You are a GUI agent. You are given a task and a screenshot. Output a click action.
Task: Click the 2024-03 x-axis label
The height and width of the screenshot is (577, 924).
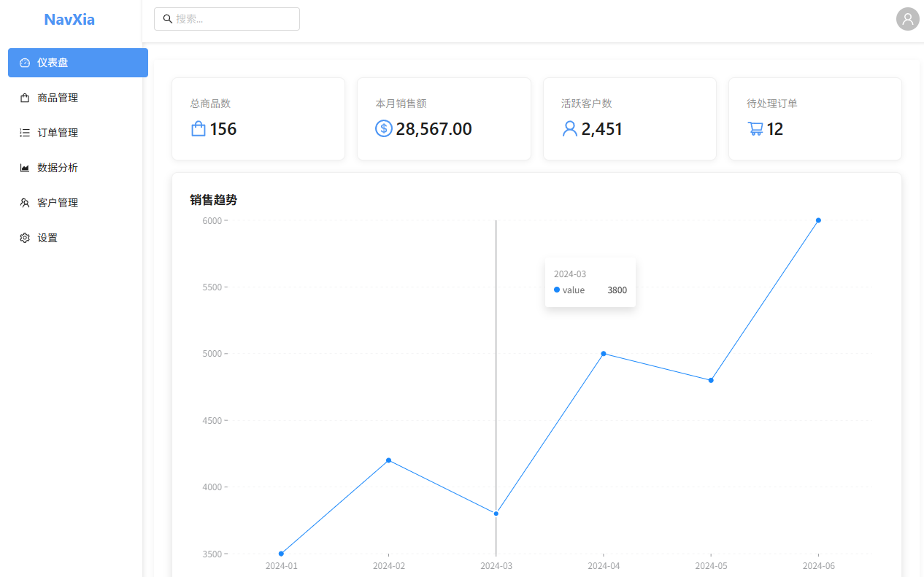(x=496, y=565)
